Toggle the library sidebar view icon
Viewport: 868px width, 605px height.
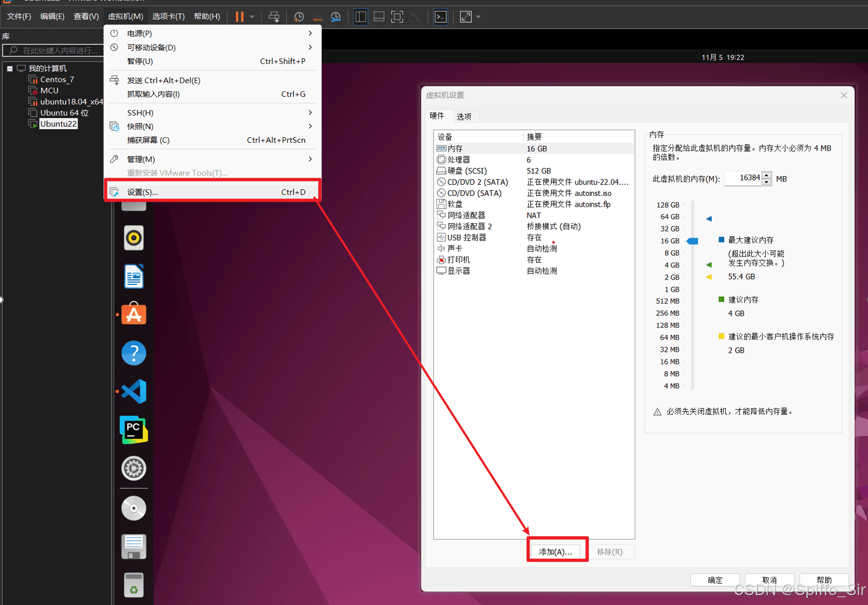click(x=361, y=17)
